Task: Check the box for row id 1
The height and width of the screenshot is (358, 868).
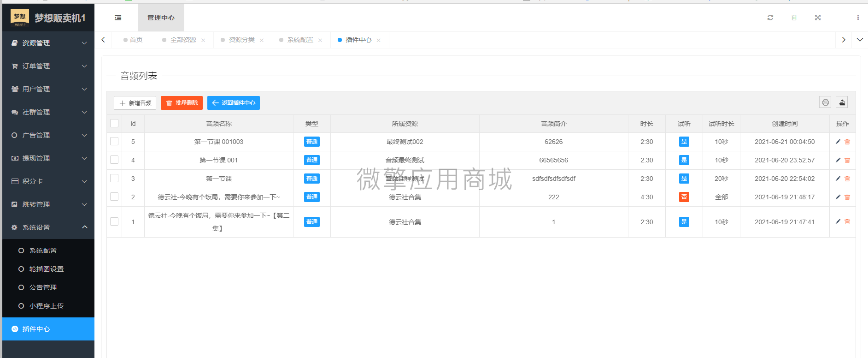Action: (114, 221)
